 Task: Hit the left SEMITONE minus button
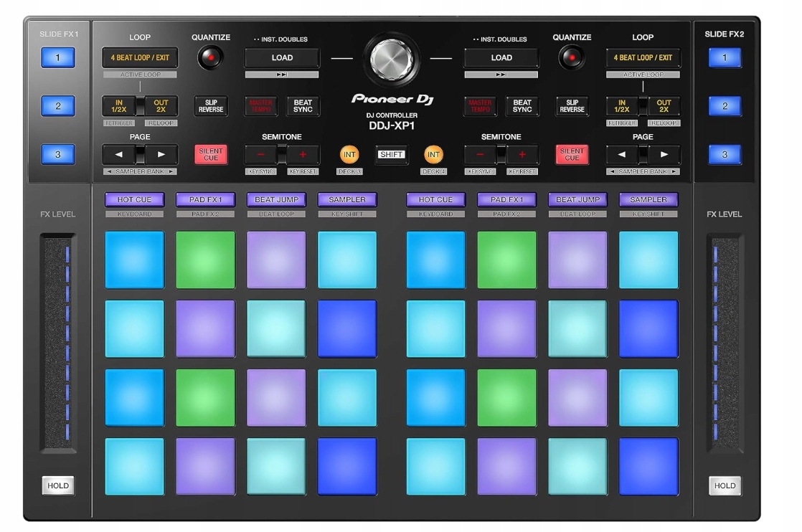click(261, 154)
